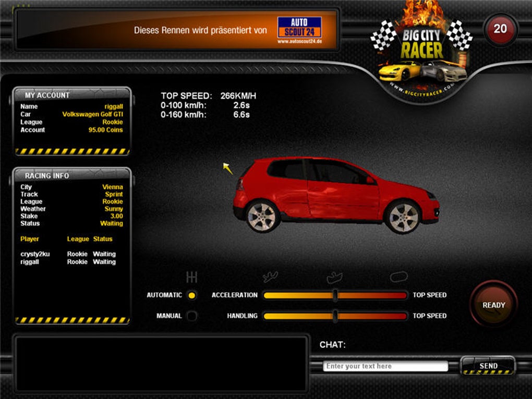Send the chat message with SEND

[x=488, y=366]
